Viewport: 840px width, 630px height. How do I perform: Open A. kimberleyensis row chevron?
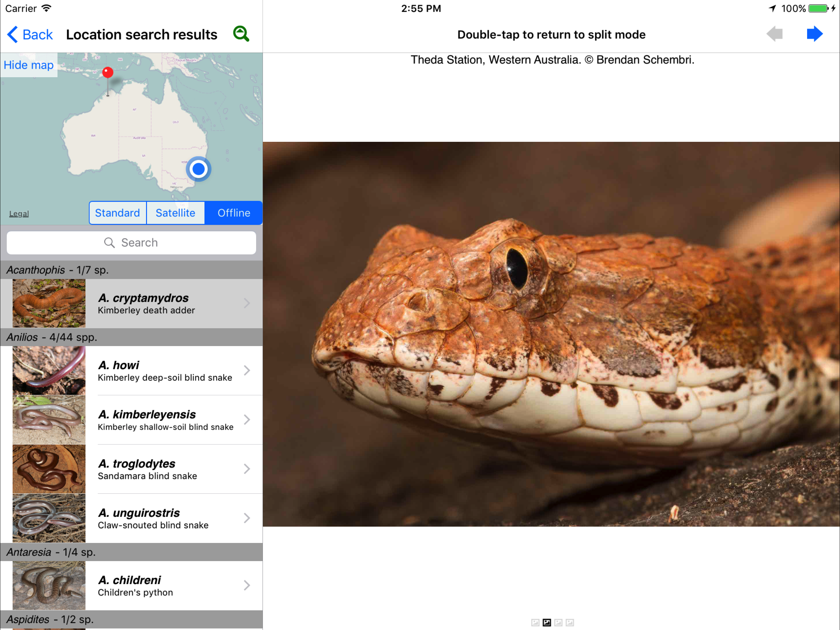pos(247,420)
